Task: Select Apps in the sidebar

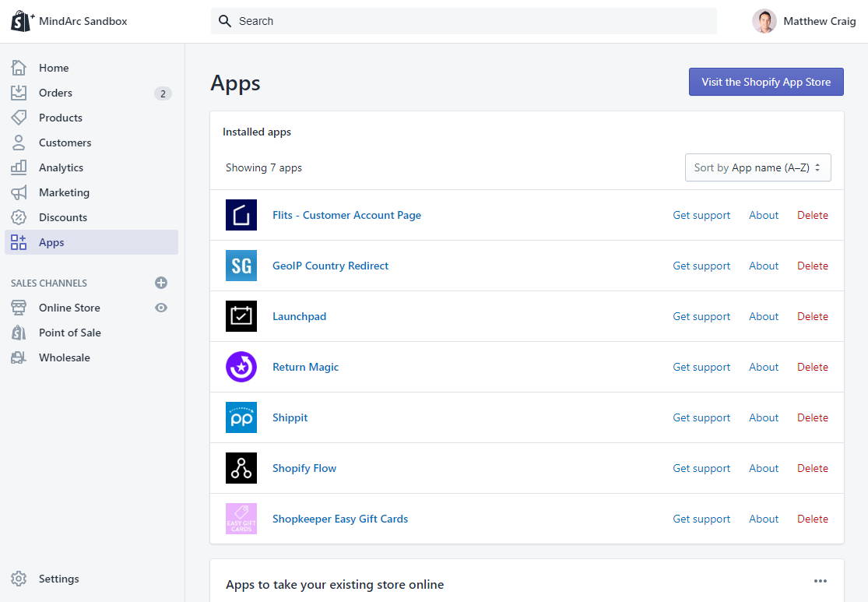Action: click(91, 242)
